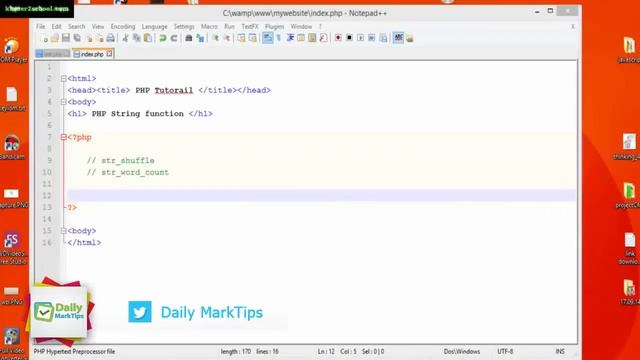Click the '// str_word_count' comment text
Screen dimensions: 640x360
point(127,172)
